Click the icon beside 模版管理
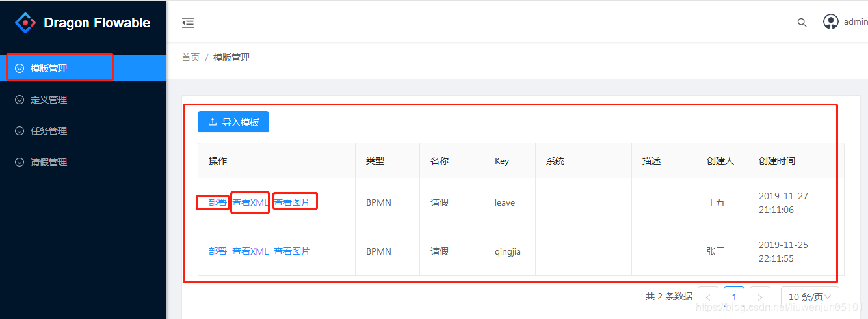 [x=20, y=68]
